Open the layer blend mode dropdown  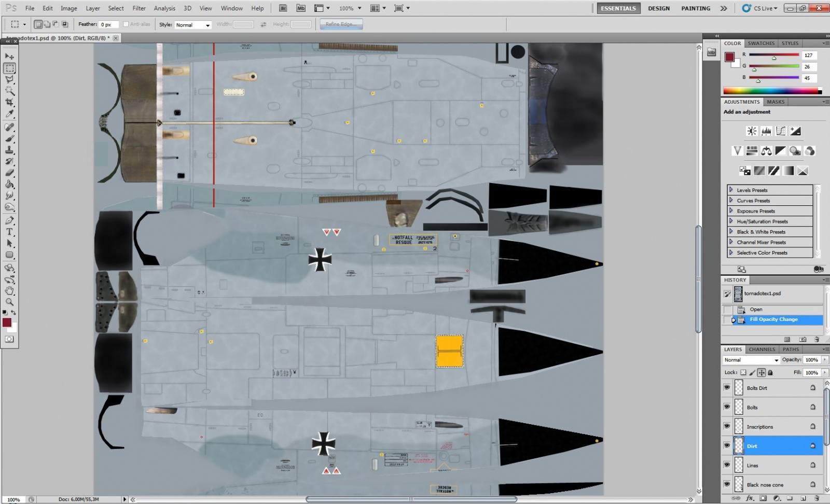[x=751, y=360]
